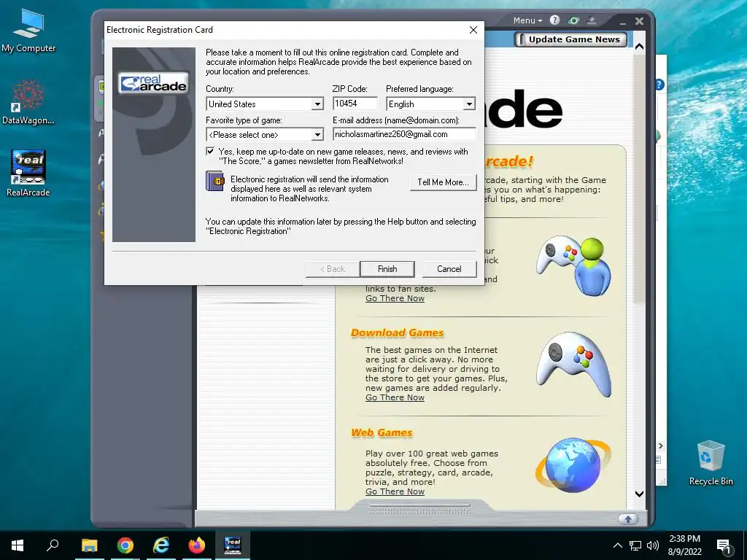The image size is (747, 560).
Task: Expand the Favorite type of game dropdown
Action: (x=317, y=135)
